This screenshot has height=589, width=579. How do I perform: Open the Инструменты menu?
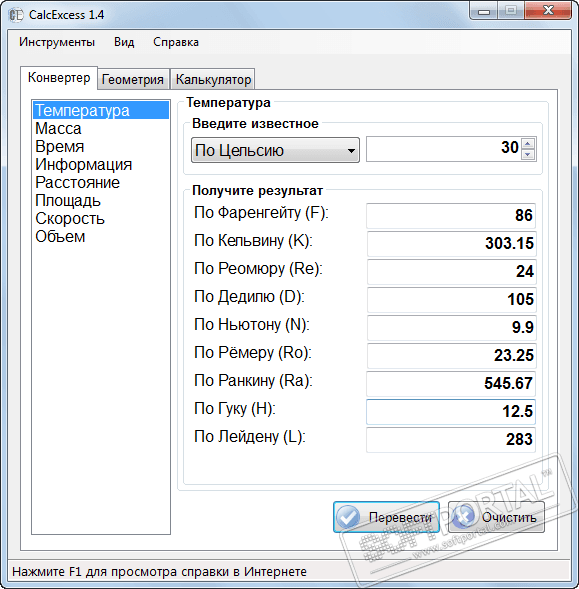[x=57, y=42]
